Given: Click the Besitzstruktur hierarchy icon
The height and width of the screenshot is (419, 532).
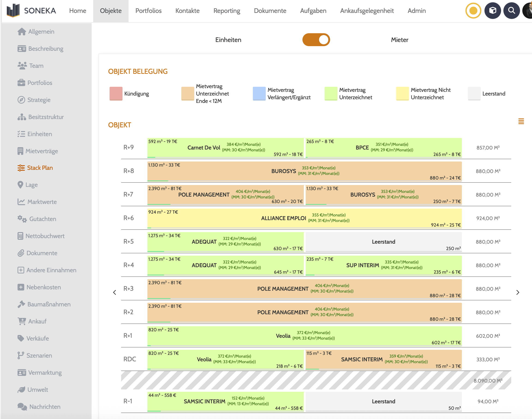Looking at the screenshot, I should (22, 117).
